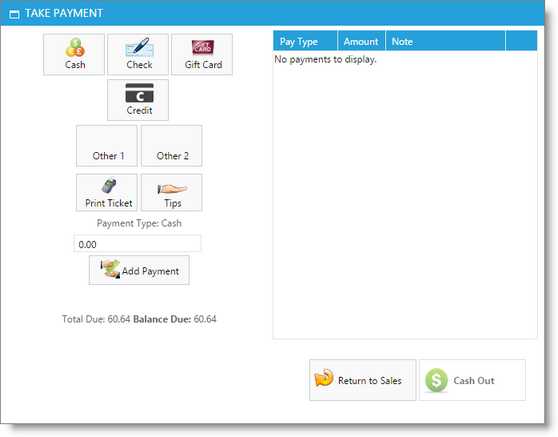Click the Pay Type column header
This screenshot has width=558, height=437.
(x=305, y=41)
